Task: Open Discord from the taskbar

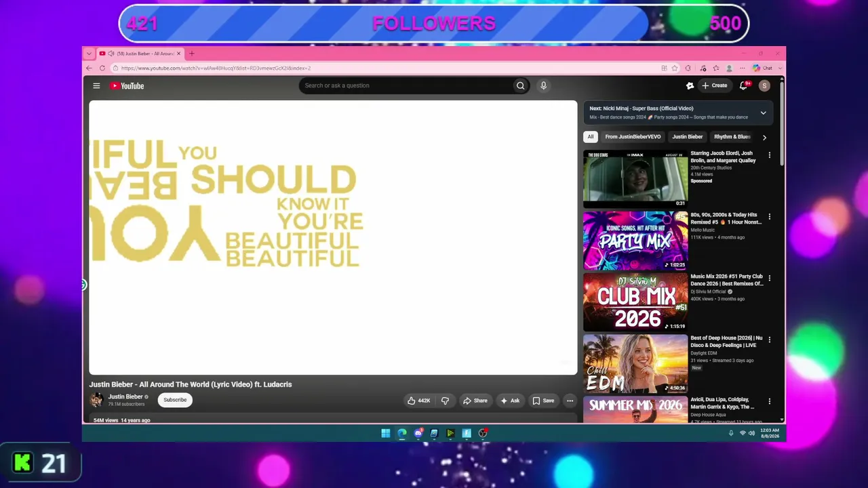Action: [418, 433]
